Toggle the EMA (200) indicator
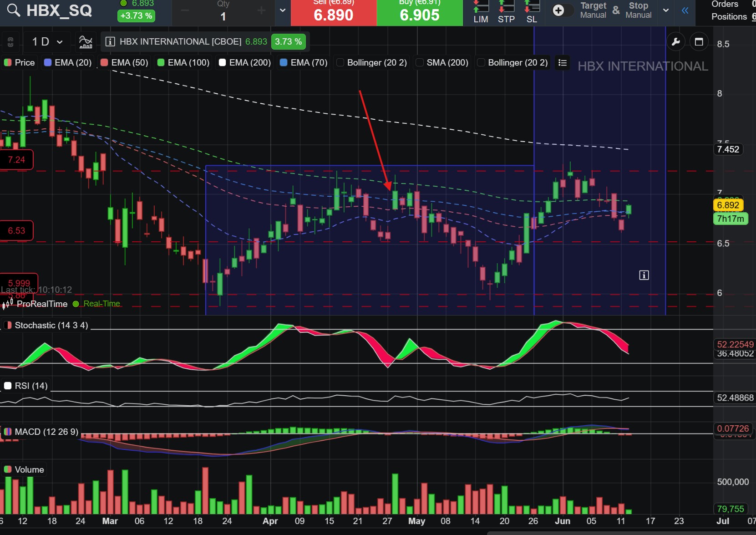 click(x=245, y=62)
